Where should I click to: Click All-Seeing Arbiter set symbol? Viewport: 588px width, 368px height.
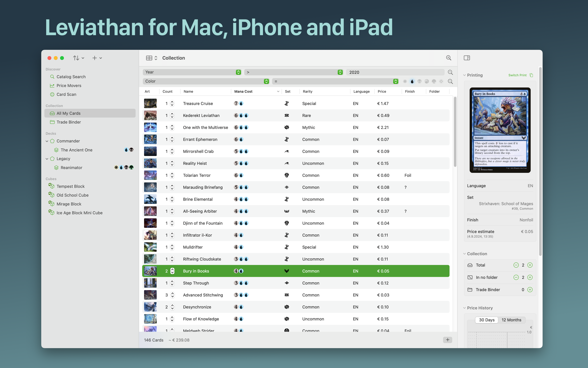click(287, 211)
